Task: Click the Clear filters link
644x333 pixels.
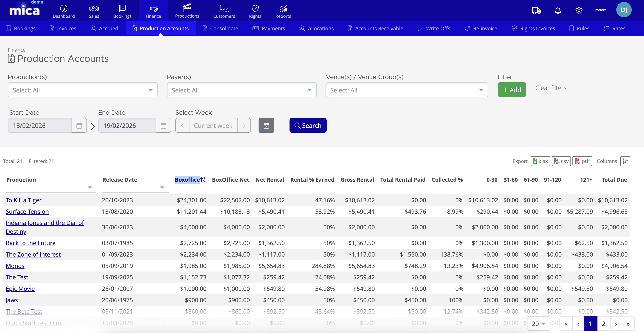Action: [551, 88]
